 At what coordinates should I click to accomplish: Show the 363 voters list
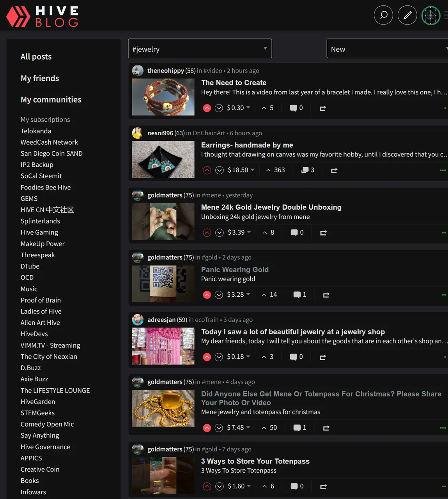pos(276,170)
